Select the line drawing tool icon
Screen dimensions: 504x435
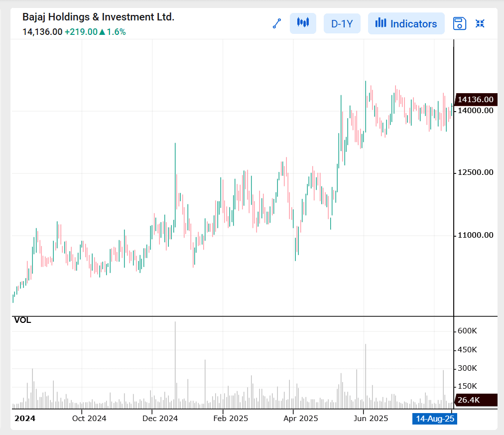tap(277, 23)
